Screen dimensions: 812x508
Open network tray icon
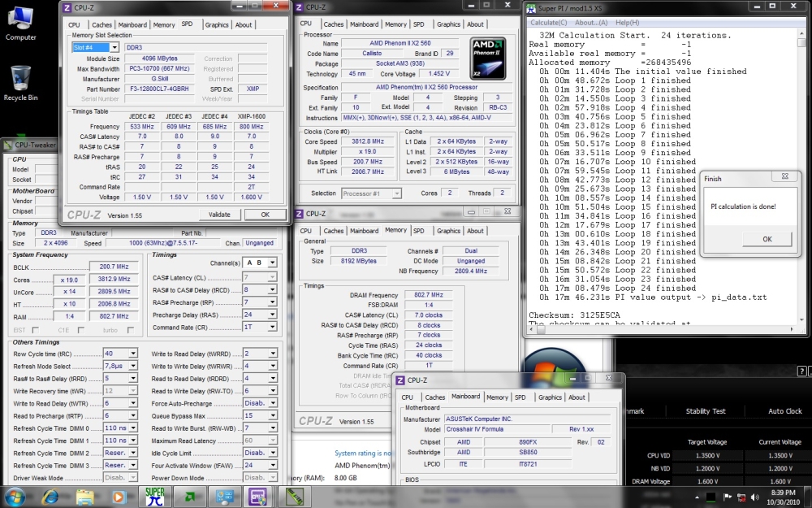[x=741, y=497]
